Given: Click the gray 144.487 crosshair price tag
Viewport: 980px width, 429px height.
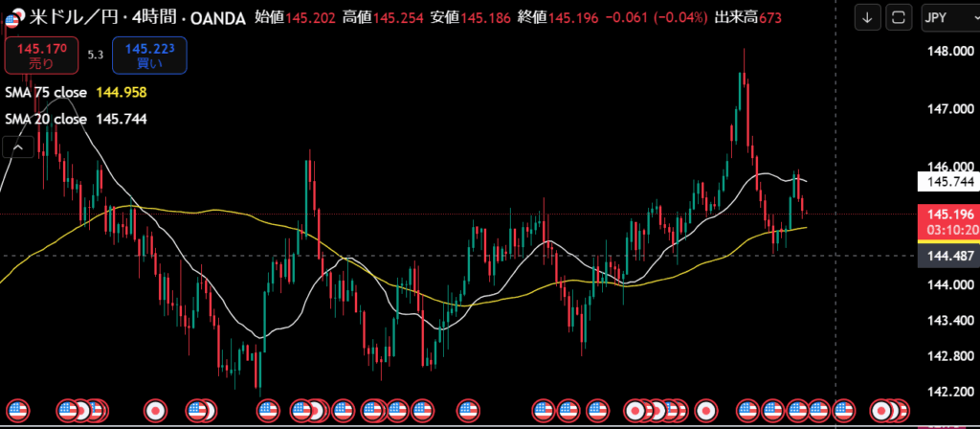Looking at the screenshot, I should 948,257.
